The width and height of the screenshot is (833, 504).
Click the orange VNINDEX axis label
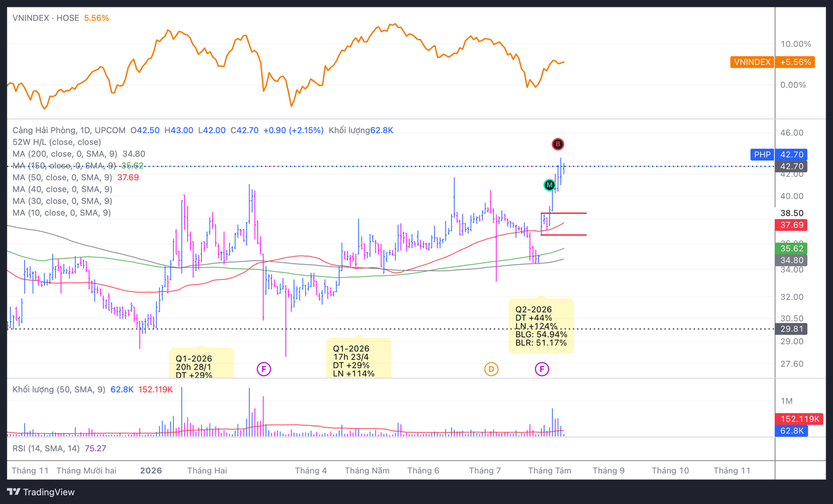click(x=752, y=62)
